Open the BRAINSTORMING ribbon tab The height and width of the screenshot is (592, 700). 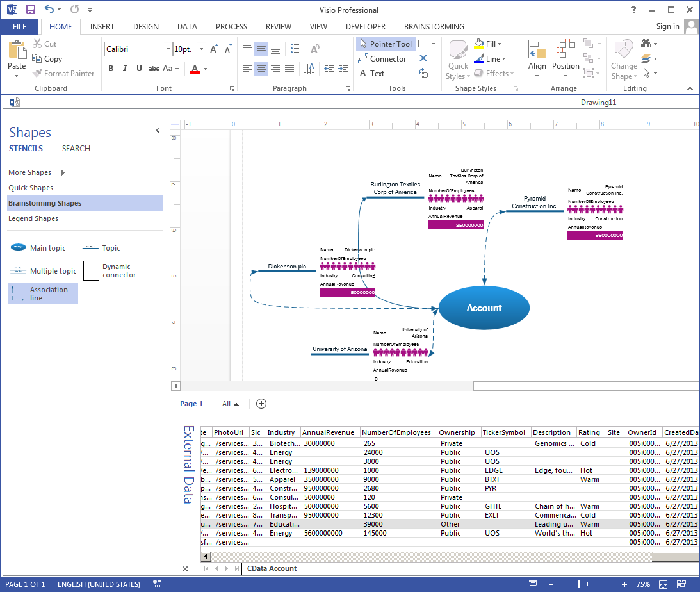[x=434, y=27]
